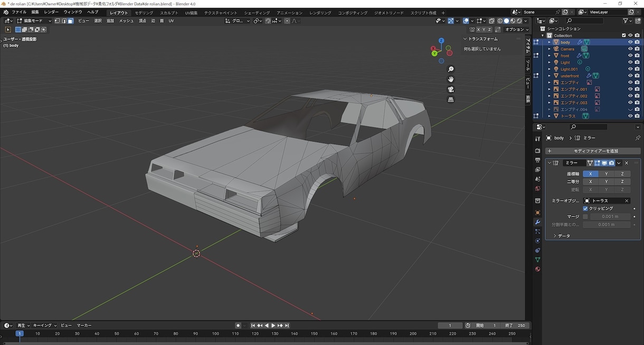Open World properties globe tab
Screen dimensions: 644x345
[538, 189]
